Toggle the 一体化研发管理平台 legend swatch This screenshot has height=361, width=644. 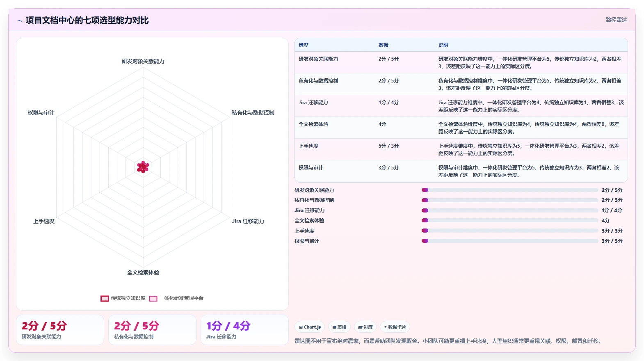pyautogui.click(x=153, y=299)
